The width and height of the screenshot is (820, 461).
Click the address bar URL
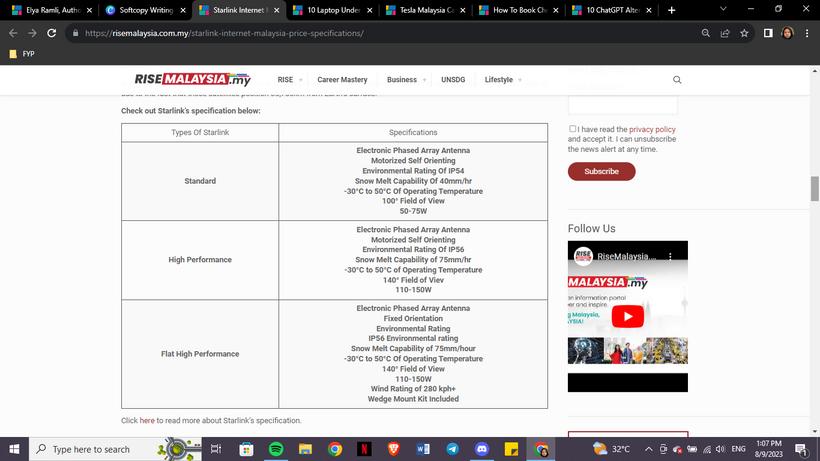pos(224,33)
